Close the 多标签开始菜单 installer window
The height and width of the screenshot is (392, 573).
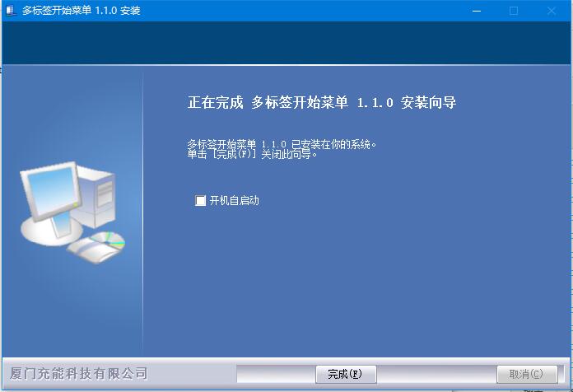[x=552, y=11]
